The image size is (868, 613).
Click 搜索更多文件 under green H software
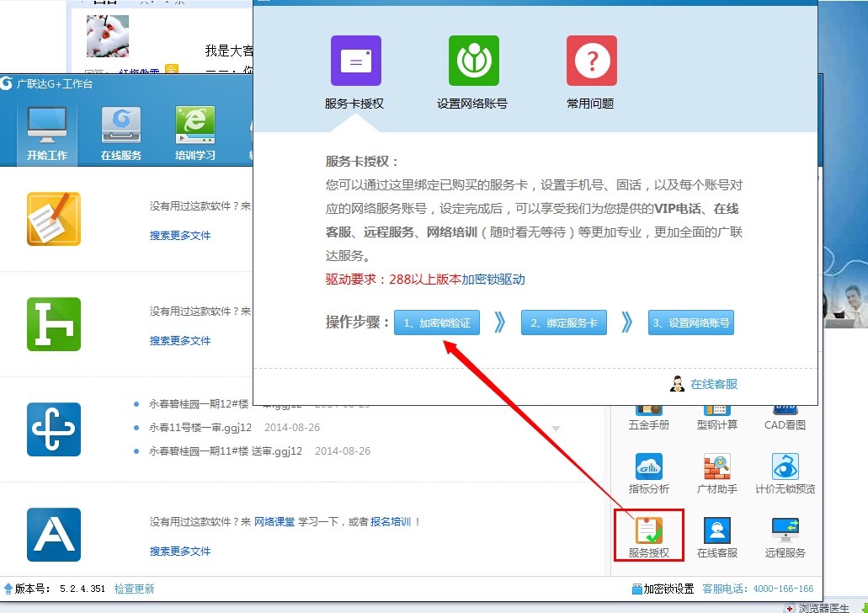pyautogui.click(x=180, y=340)
